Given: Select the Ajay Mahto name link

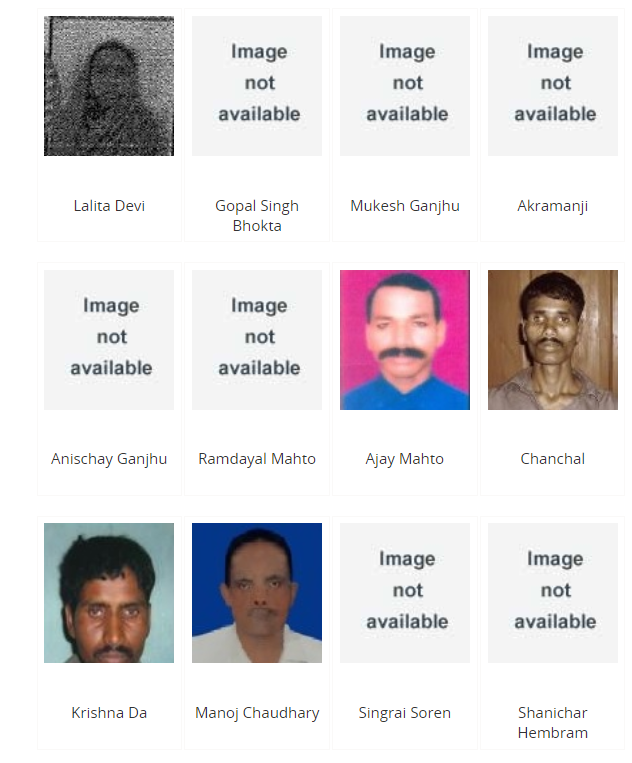Looking at the screenshot, I should click(405, 459).
